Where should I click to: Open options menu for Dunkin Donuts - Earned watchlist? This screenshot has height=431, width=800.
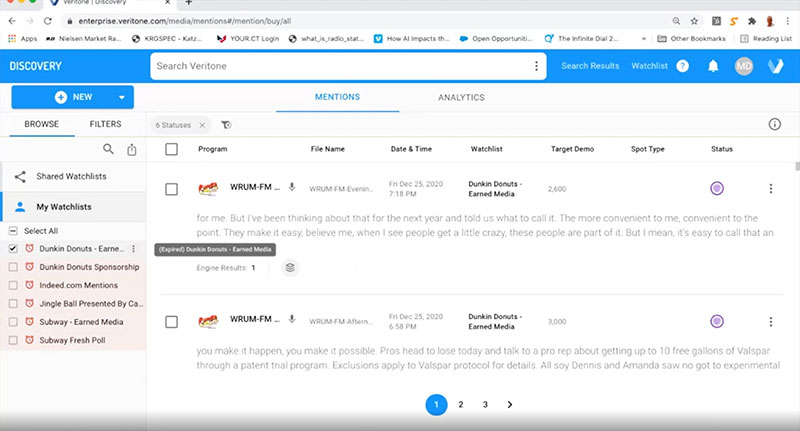(x=134, y=249)
